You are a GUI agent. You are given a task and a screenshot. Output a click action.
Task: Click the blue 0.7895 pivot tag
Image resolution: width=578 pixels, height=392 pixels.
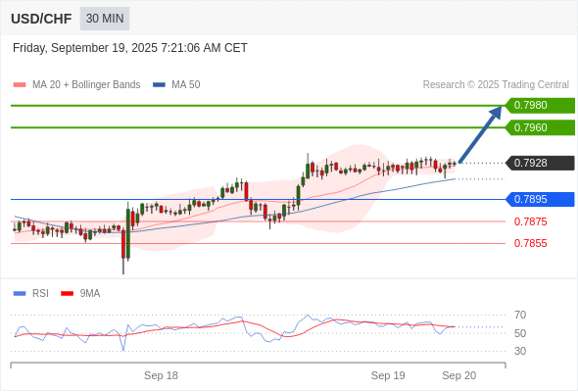point(540,199)
